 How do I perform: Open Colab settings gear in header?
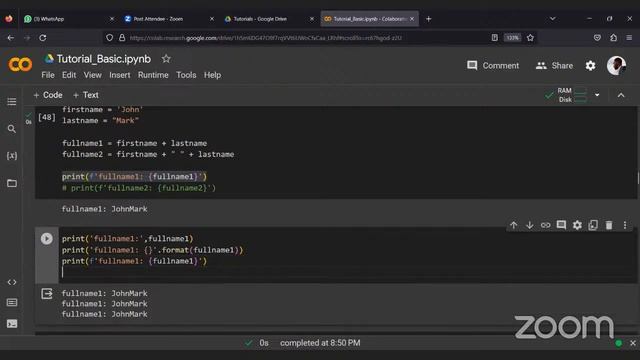(590, 66)
